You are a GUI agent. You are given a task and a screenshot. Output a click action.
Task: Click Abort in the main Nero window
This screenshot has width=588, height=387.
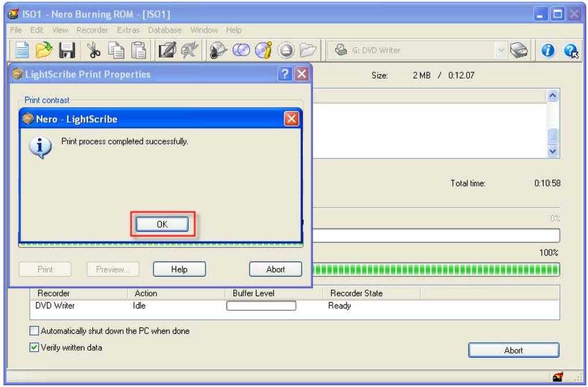coord(513,350)
